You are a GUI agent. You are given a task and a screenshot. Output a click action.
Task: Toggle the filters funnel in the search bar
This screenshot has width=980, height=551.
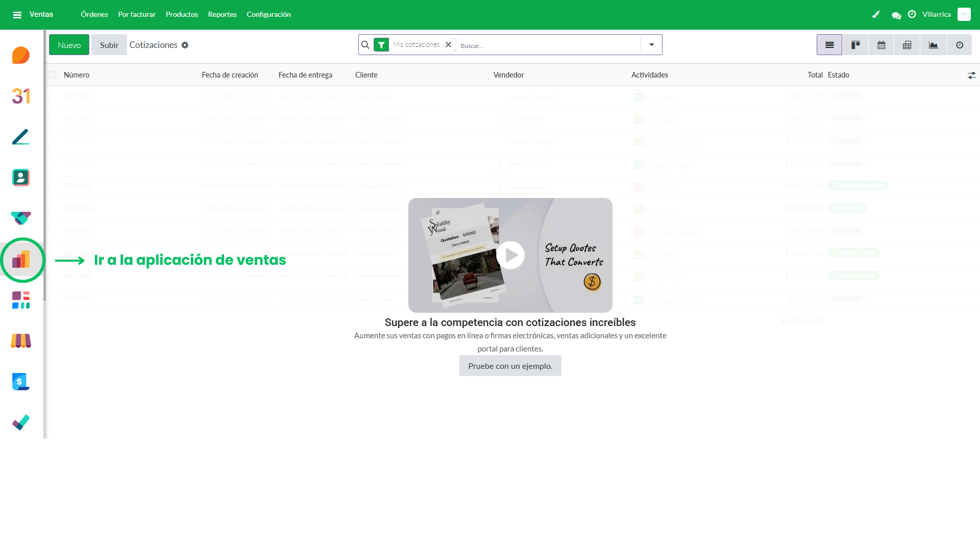click(381, 44)
